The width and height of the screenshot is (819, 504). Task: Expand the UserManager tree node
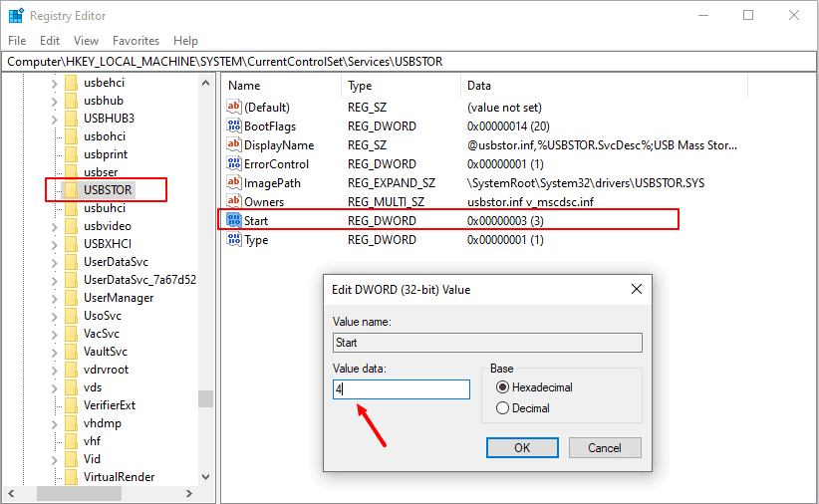tap(55, 298)
